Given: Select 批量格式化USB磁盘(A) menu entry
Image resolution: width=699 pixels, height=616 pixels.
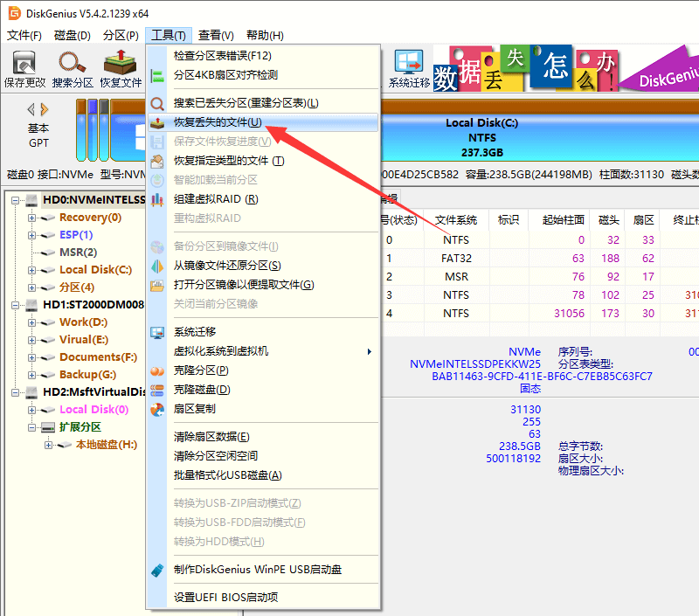Looking at the screenshot, I should [263, 475].
